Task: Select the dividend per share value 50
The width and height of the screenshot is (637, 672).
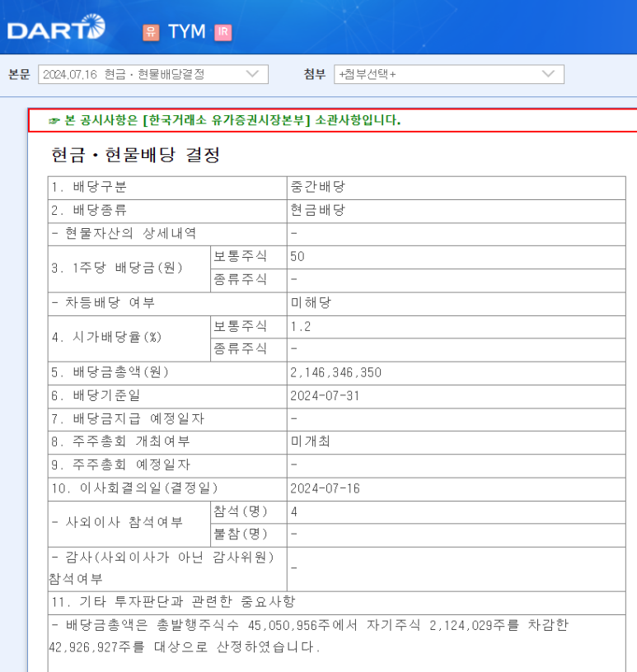Action: click(x=297, y=256)
